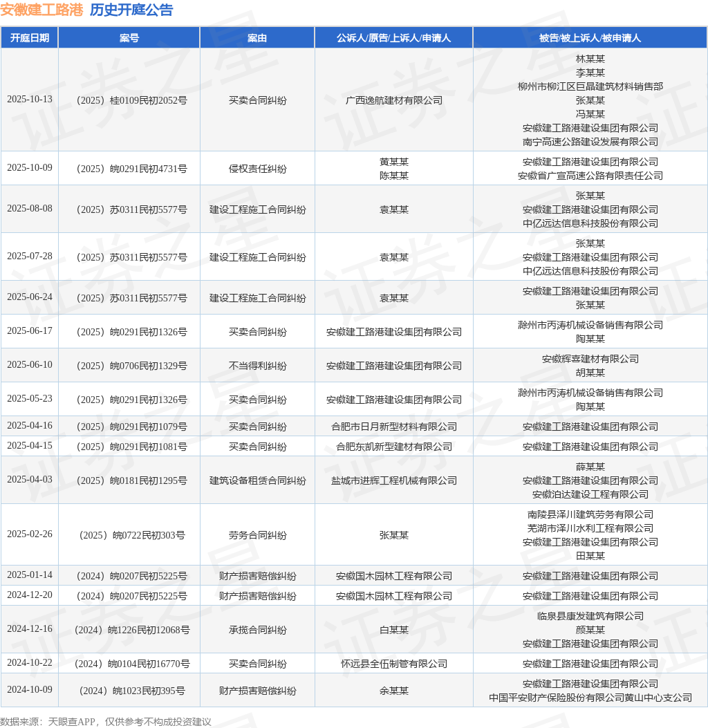Viewport: 708px width, 728px height.
Task: Select date 2025-04-03
Action: click(30, 480)
